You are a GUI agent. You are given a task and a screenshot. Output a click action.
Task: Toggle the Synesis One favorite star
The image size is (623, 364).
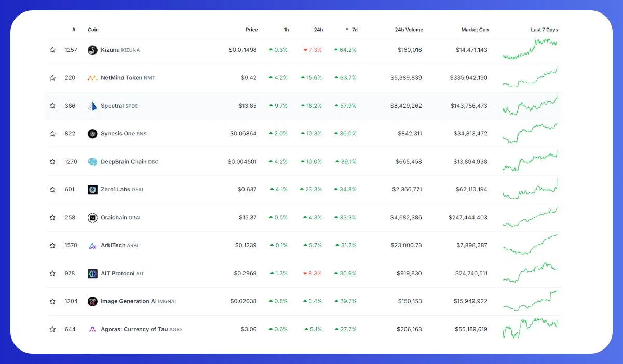52,134
